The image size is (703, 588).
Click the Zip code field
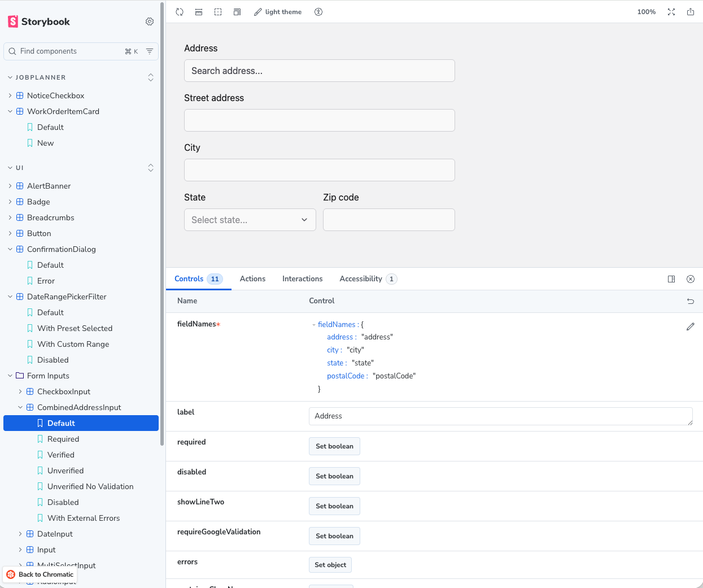click(x=389, y=220)
